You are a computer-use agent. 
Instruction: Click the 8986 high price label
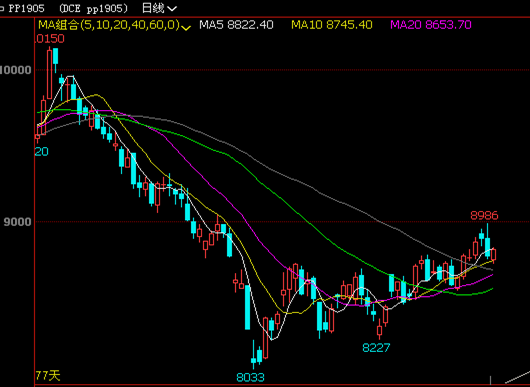coord(484,215)
